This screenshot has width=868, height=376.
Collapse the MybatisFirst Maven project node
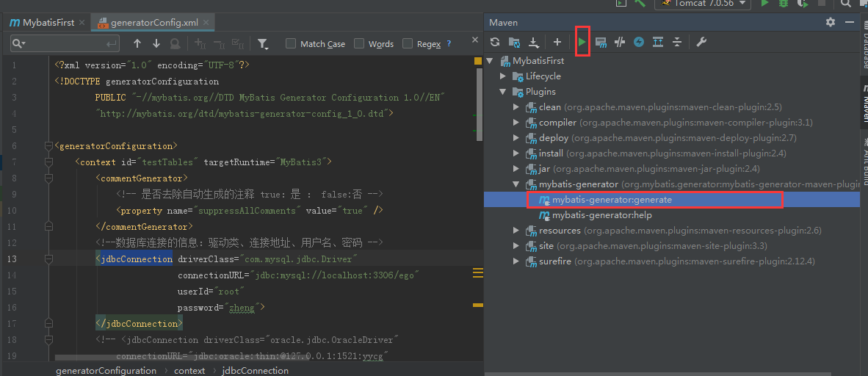point(489,60)
